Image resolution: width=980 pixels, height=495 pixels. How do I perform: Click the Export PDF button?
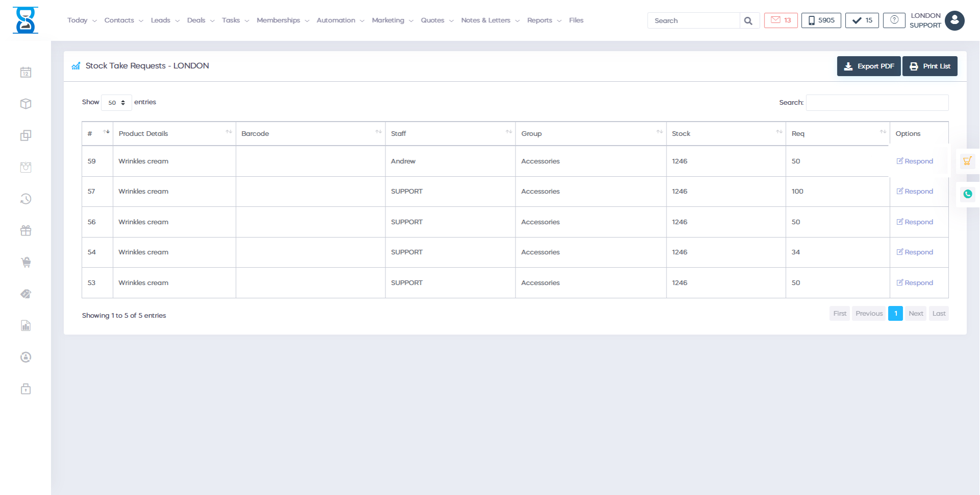tap(868, 66)
